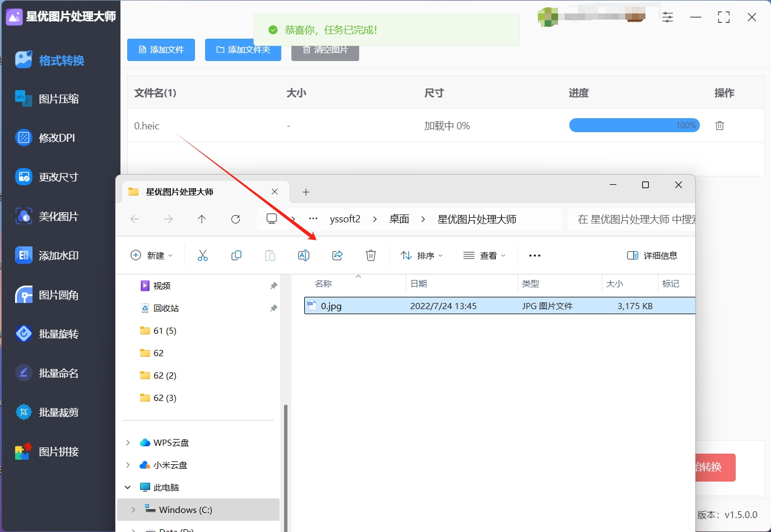Expand the Windows (C:) drive node
The height and width of the screenshot is (532, 771).
tap(133, 510)
